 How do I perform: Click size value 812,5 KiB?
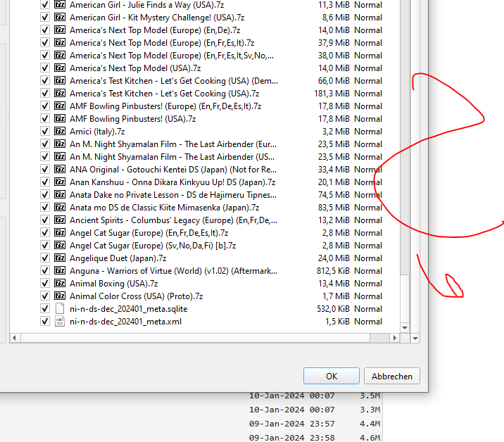click(333, 271)
